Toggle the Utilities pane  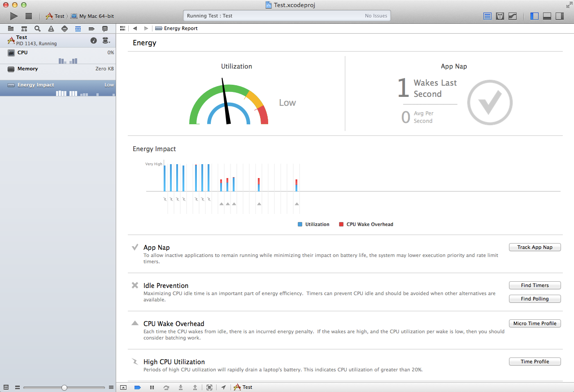pyautogui.click(x=560, y=16)
